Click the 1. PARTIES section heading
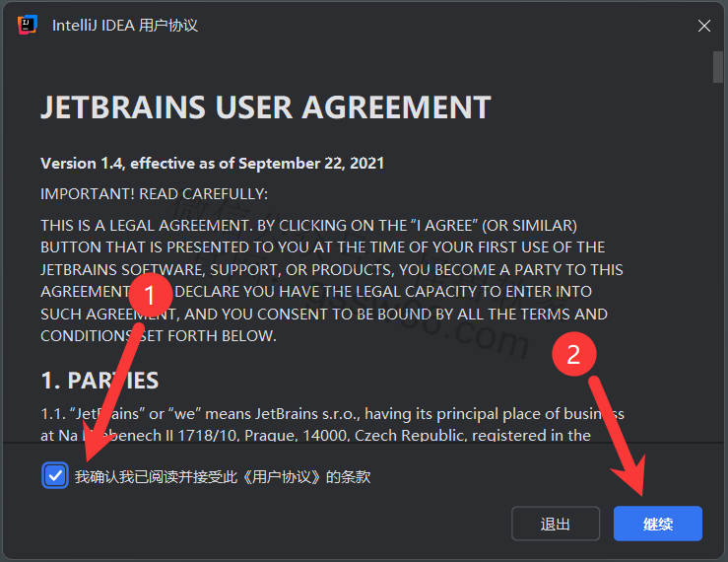Image resolution: width=728 pixels, height=562 pixels. [x=99, y=380]
